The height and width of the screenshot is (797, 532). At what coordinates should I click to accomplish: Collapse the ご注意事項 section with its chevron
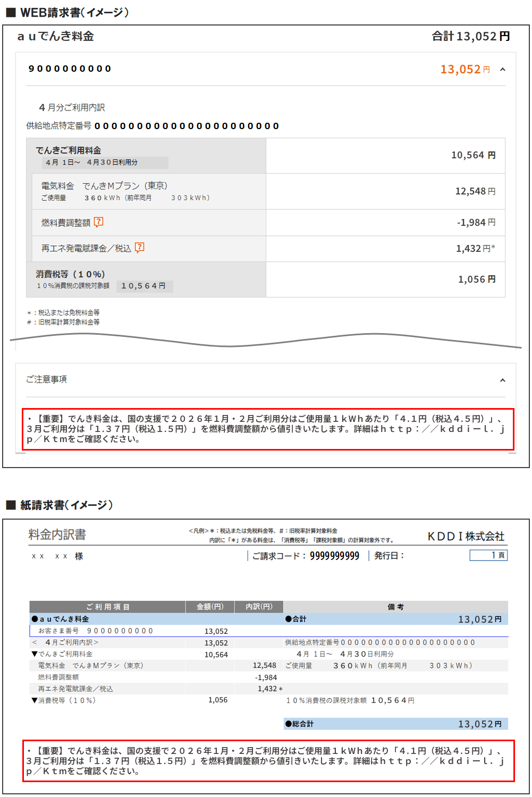pyautogui.click(x=503, y=380)
